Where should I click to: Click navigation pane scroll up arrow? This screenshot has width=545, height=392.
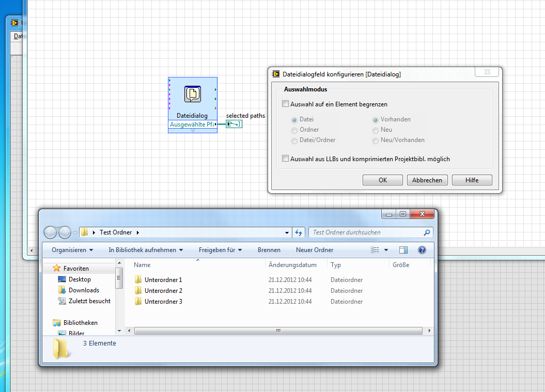tap(119, 263)
